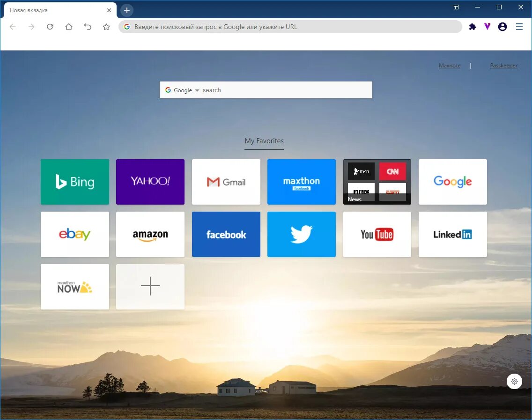Open the Amazon tile
This screenshot has width=532, height=420.
[x=150, y=235]
